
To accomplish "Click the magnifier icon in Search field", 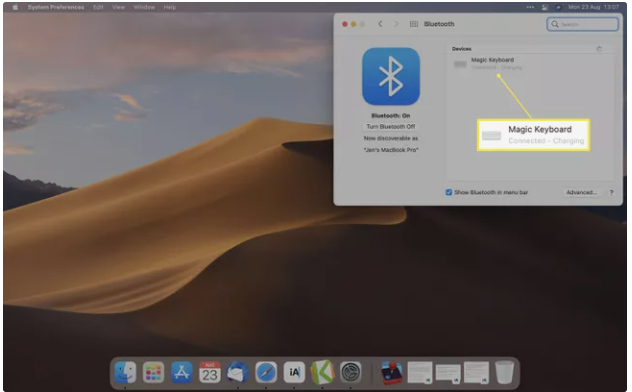I will [x=555, y=24].
